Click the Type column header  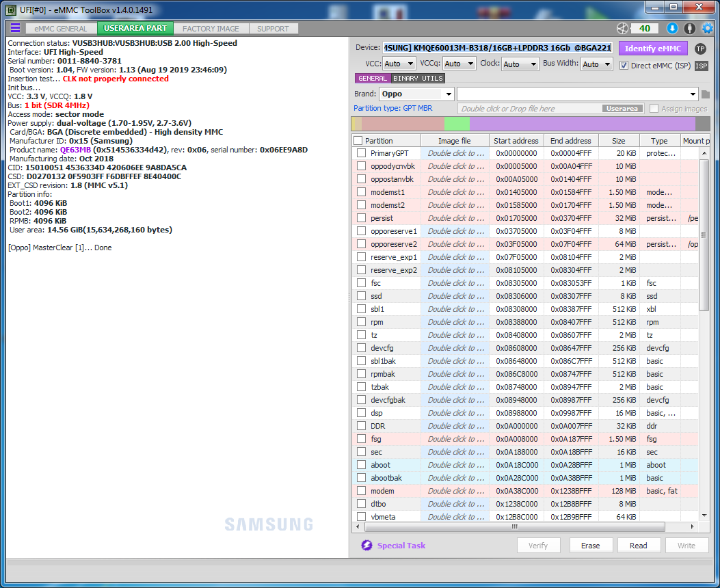[x=659, y=140]
